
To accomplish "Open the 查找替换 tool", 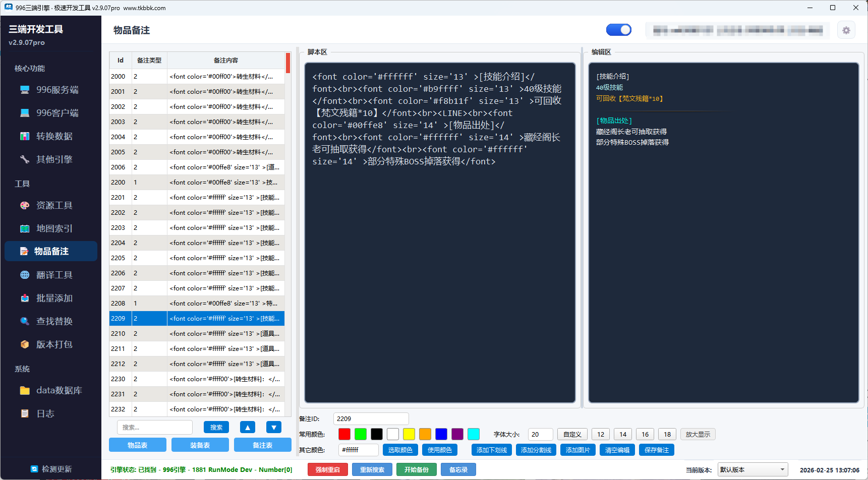I will 52,321.
